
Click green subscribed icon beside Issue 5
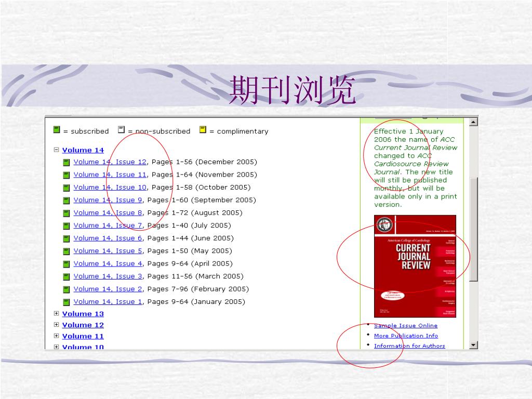tap(66, 251)
